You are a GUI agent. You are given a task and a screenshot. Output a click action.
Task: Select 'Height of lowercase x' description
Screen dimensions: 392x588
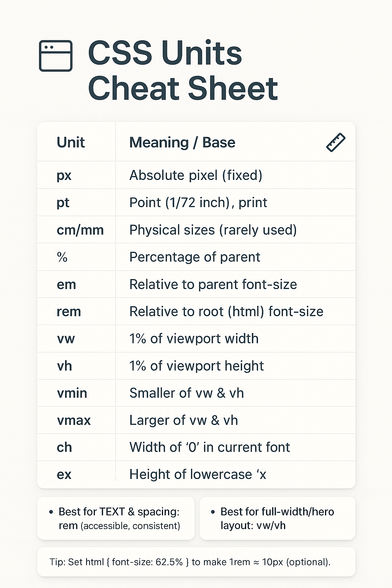coord(198,475)
